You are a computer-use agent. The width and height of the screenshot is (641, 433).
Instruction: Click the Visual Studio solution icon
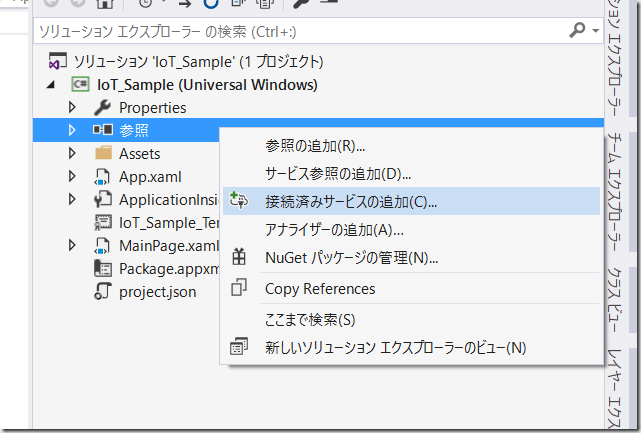pyautogui.click(x=58, y=61)
